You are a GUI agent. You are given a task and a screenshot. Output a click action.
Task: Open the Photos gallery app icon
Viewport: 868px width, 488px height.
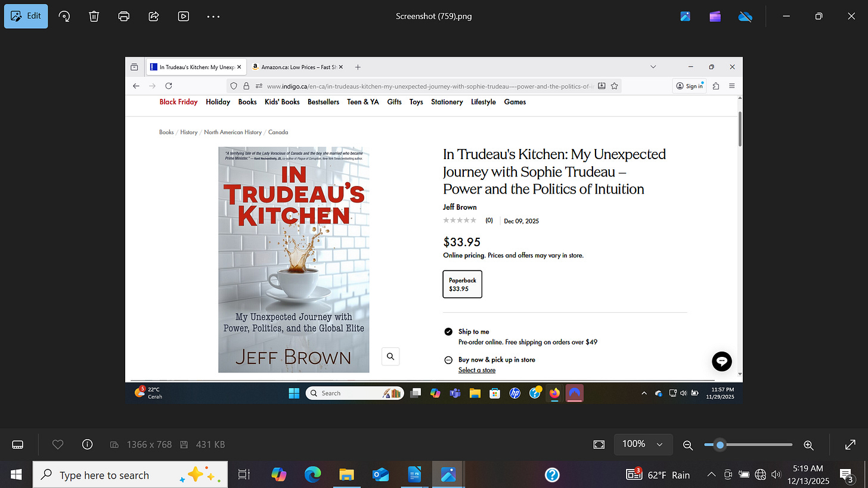point(685,16)
